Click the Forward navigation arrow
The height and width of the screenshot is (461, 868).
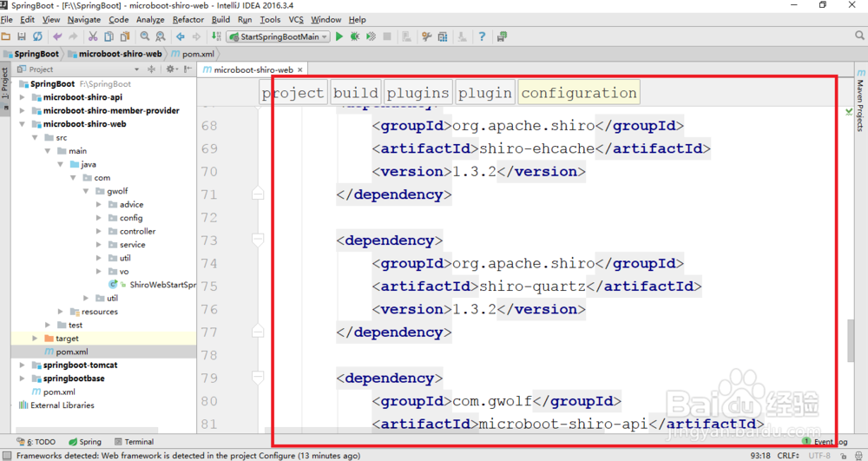click(x=196, y=36)
